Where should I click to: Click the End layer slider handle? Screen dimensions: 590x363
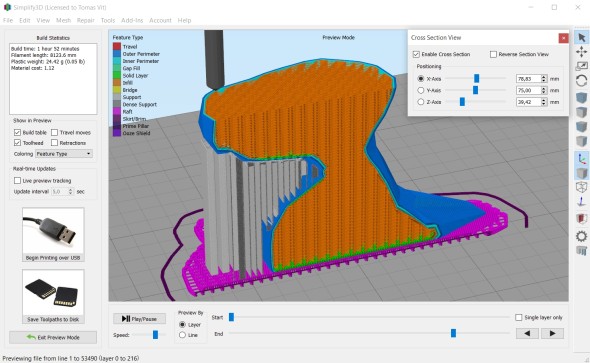453,333
